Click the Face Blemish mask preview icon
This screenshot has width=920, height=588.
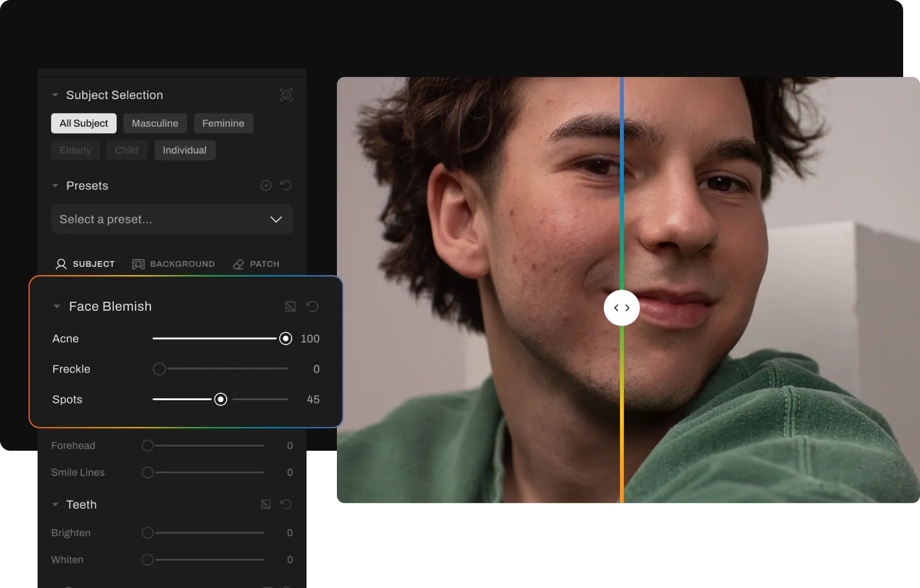point(290,306)
